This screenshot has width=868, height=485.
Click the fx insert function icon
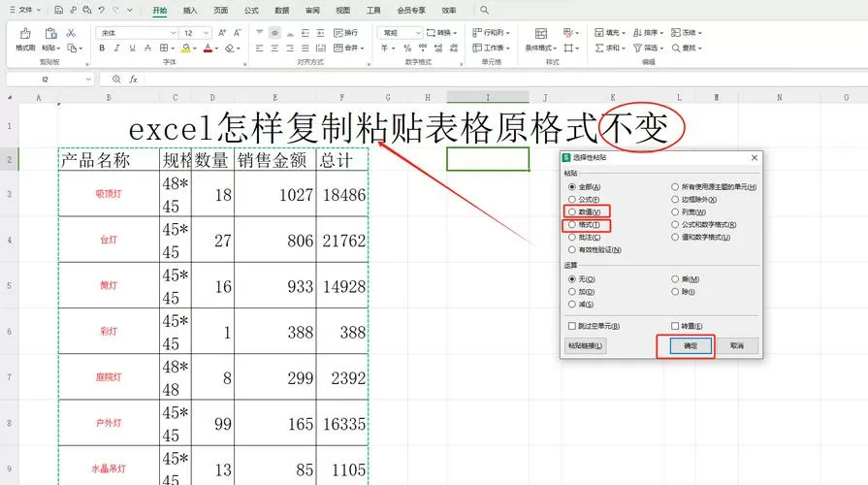tap(134, 80)
